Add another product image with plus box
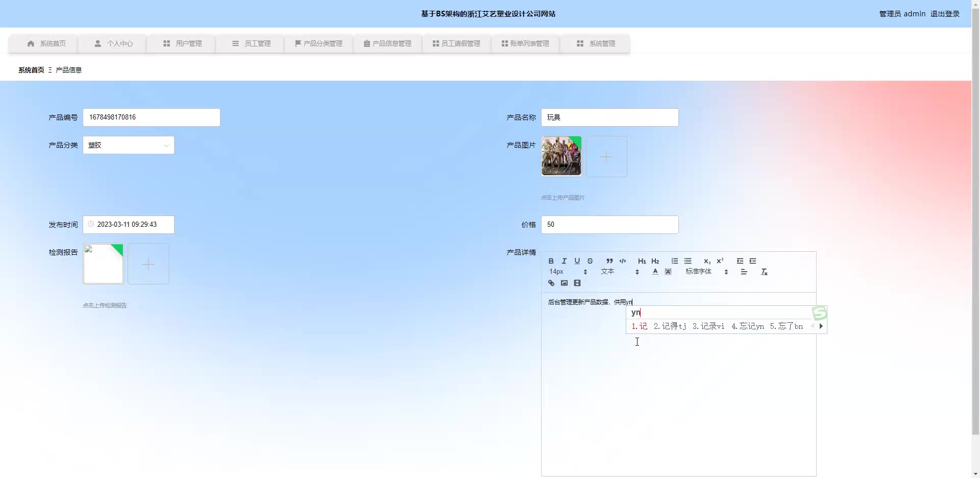The width and height of the screenshot is (980, 478). pyautogui.click(x=606, y=157)
